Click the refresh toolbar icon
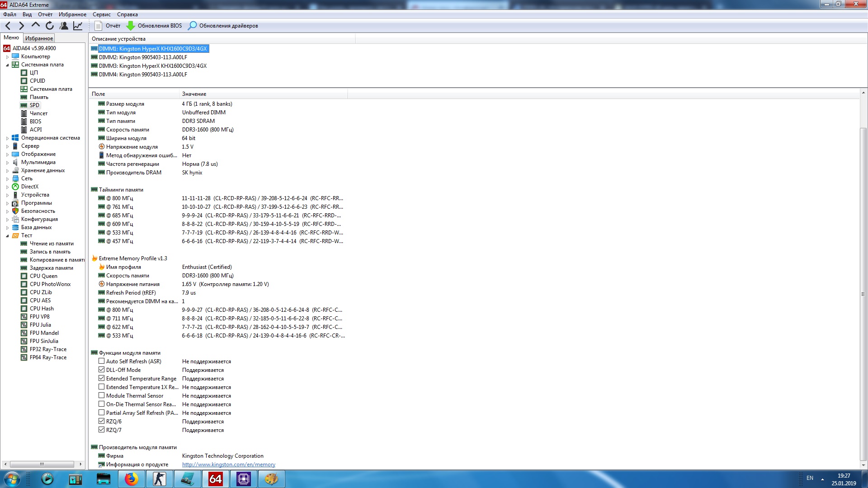 point(50,26)
